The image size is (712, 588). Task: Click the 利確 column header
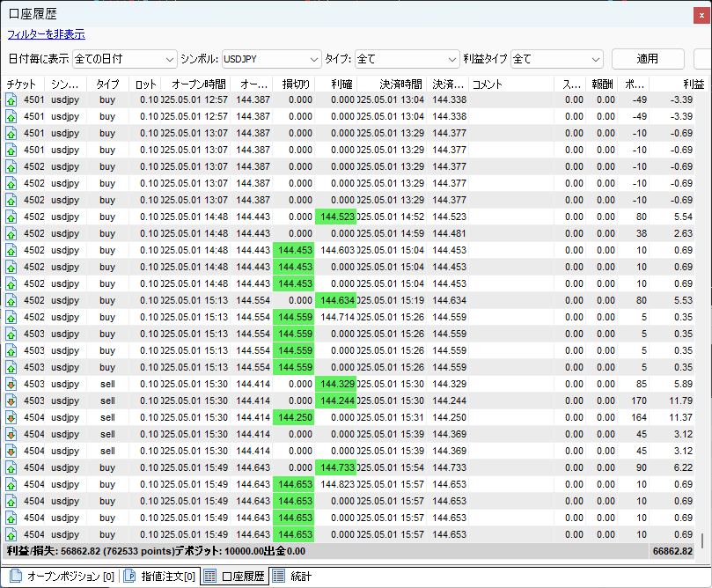click(336, 84)
